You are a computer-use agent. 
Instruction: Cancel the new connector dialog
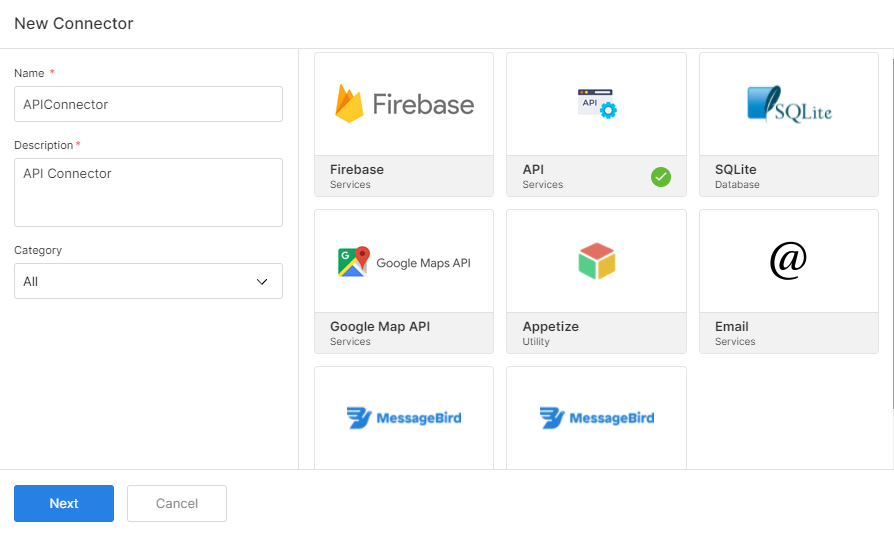pyautogui.click(x=177, y=503)
